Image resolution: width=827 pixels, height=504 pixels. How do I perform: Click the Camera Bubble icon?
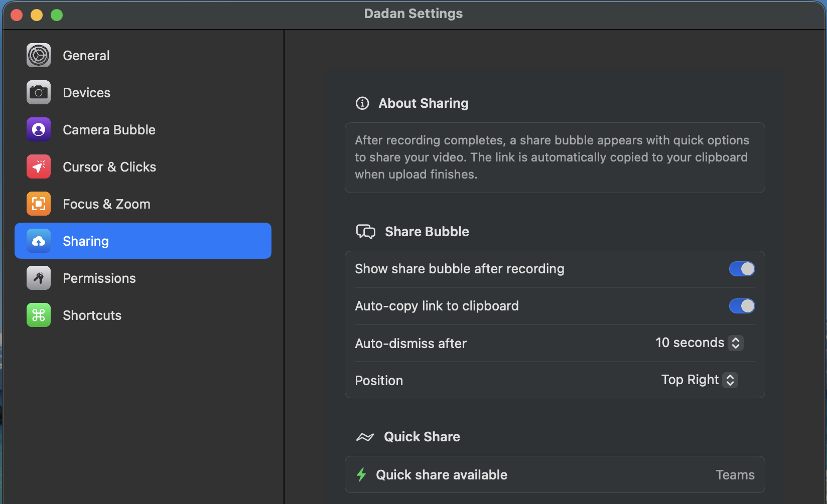coord(38,129)
